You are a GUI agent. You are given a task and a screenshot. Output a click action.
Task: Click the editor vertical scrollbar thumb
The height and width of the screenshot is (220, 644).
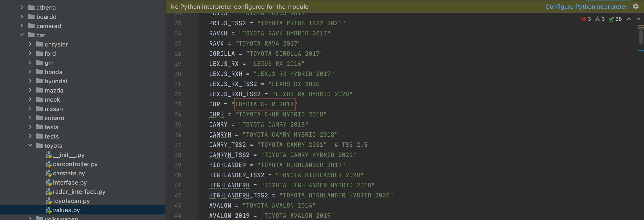pyautogui.click(x=641, y=38)
